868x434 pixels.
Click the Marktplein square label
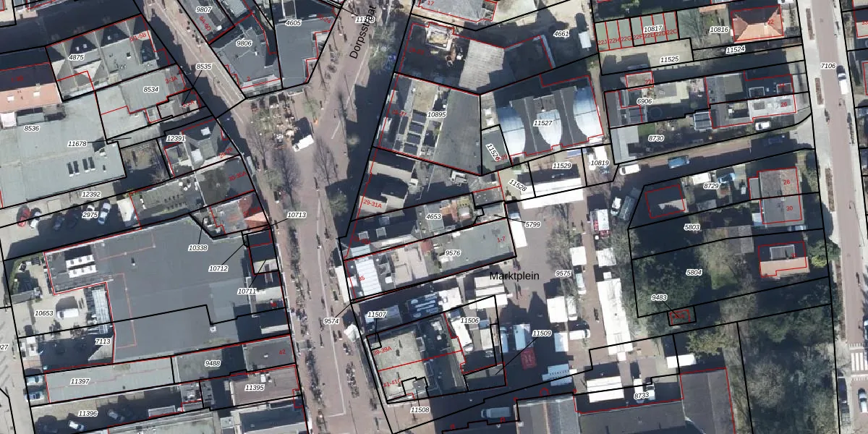pos(514,276)
